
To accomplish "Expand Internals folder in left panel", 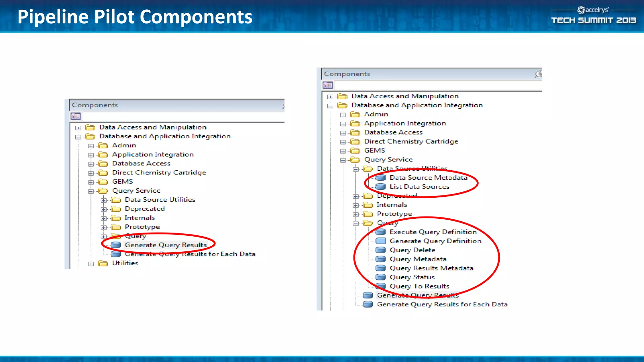I will 103,218.
